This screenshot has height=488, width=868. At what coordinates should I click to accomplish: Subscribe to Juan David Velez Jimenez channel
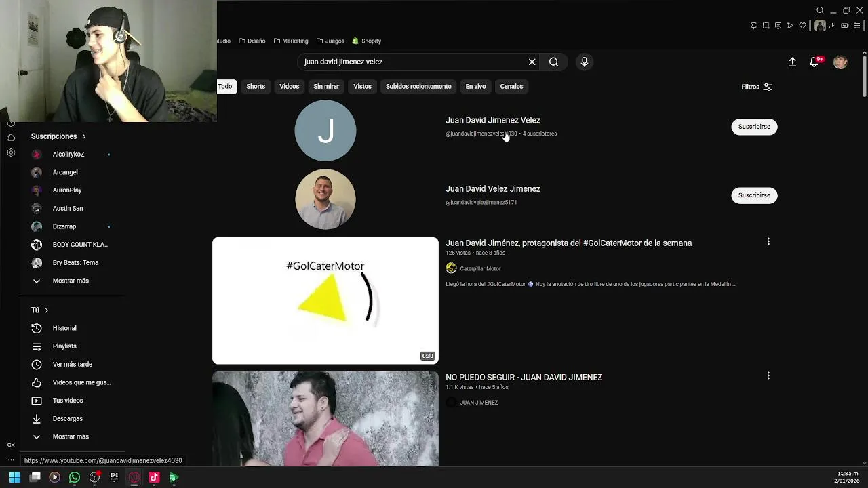point(754,195)
